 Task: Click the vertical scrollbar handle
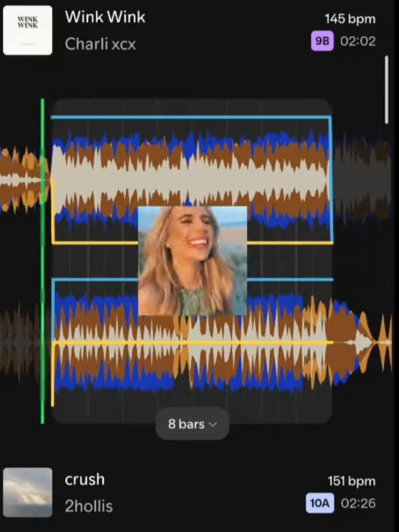tap(386, 90)
